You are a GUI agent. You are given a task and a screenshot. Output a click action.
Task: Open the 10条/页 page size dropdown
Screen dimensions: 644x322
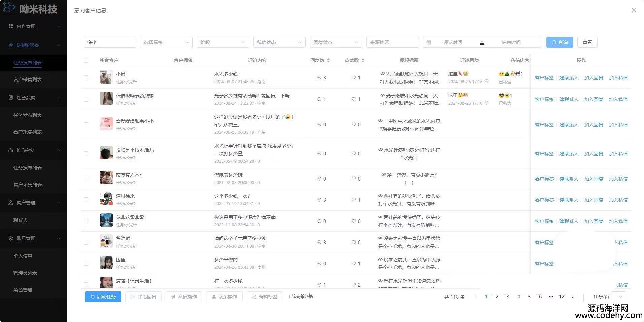pos(605,297)
